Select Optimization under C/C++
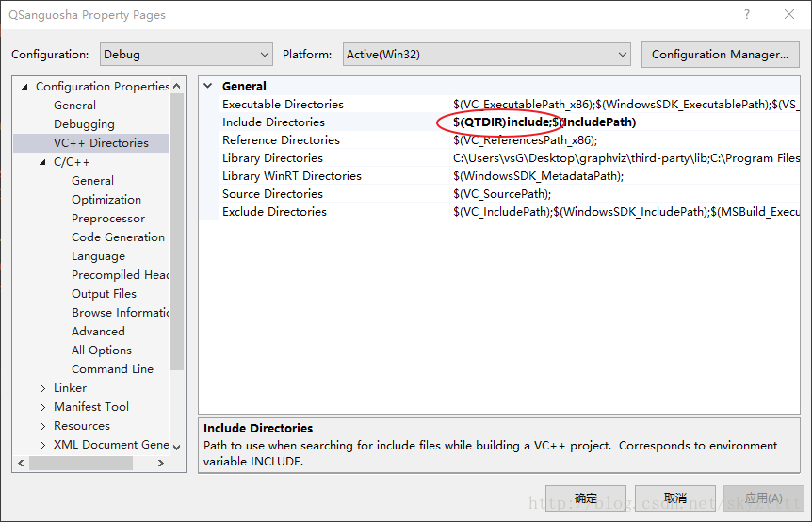812x522 pixels. [x=106, y=200]
